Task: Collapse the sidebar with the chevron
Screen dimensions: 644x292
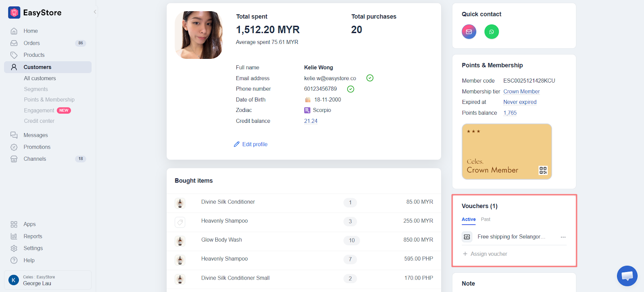Action: tap(95, 12)
